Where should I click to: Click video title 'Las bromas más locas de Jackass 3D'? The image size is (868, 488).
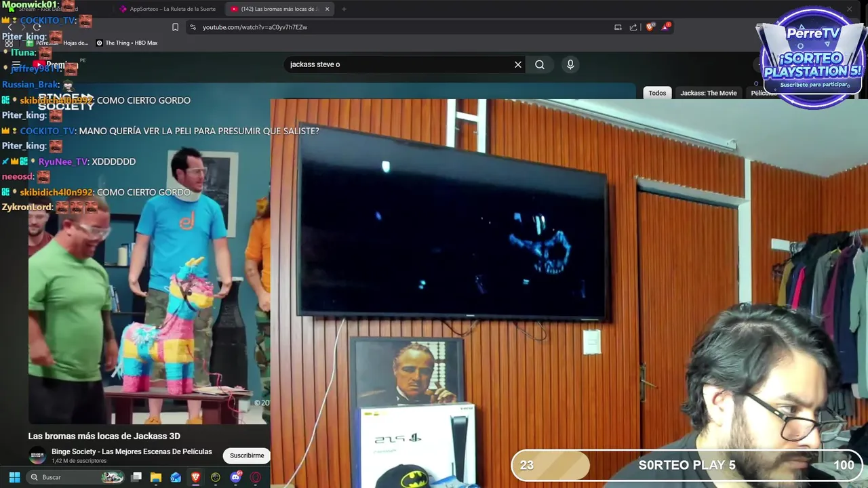(x=104, y=436)
